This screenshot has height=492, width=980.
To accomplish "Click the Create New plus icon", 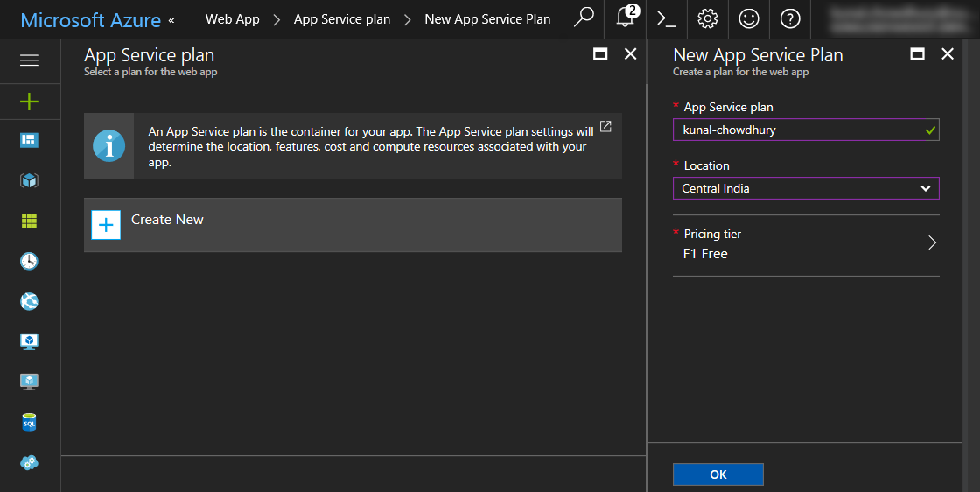I will tap(106, 225).
